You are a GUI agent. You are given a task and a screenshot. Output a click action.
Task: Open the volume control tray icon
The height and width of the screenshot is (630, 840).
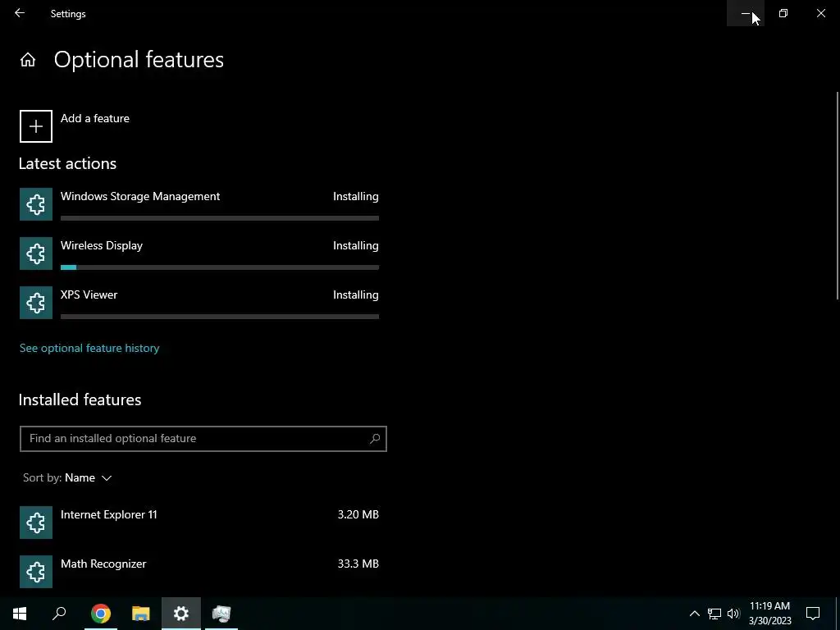coord(733,614)
